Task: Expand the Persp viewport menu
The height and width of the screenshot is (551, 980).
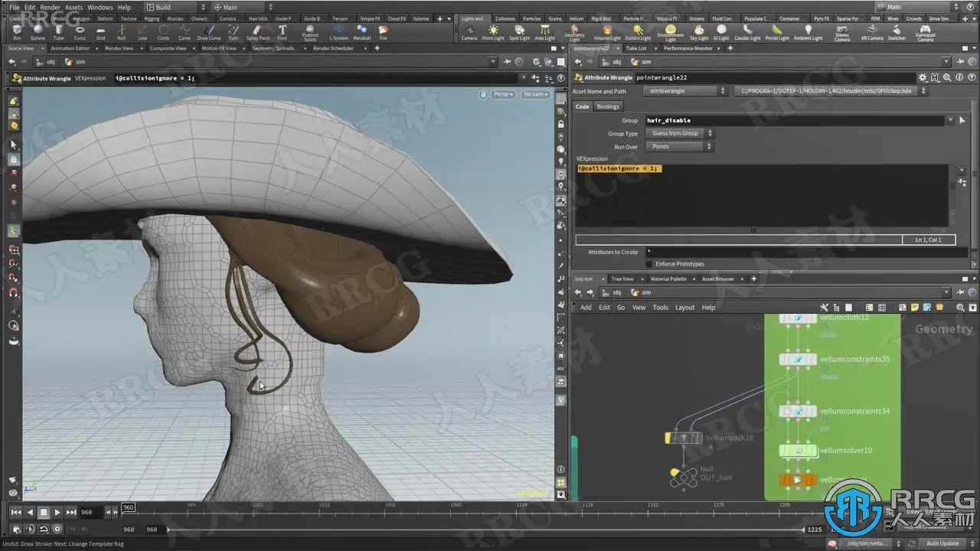Action: [503, 94]
